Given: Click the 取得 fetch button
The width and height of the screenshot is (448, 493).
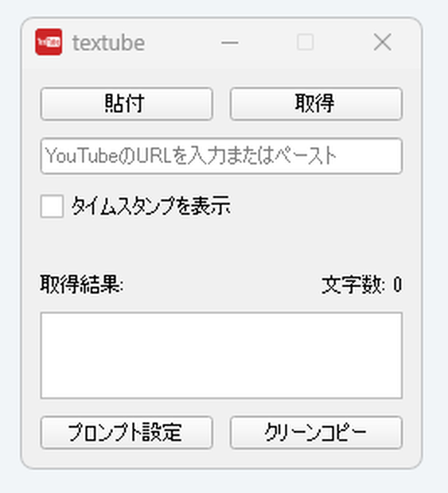Looking at the screenshot, I should [x=316, y=103].
